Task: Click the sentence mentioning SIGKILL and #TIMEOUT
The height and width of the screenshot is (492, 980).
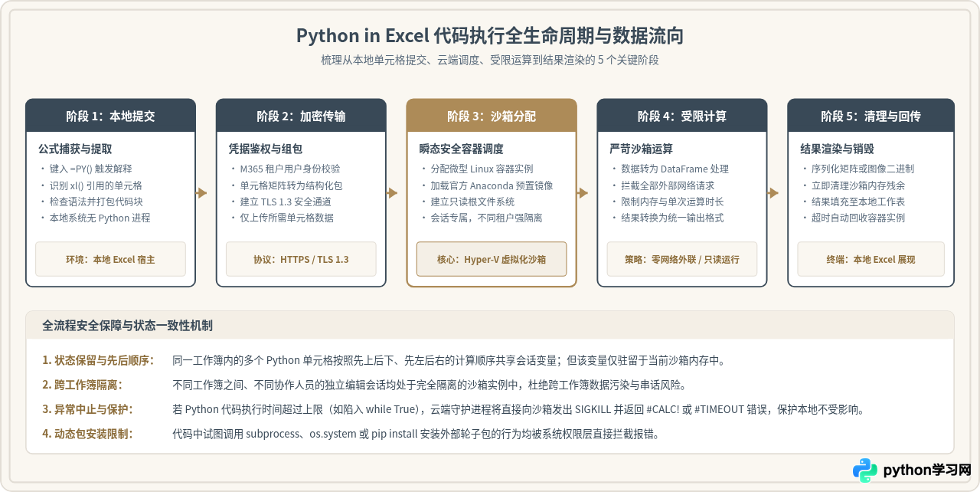Action: coord(518,409)
